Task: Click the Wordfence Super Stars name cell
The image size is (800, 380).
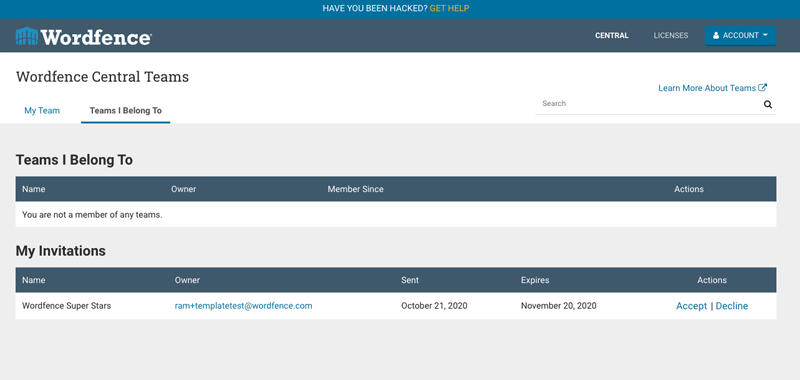Action: click(66, 306)
